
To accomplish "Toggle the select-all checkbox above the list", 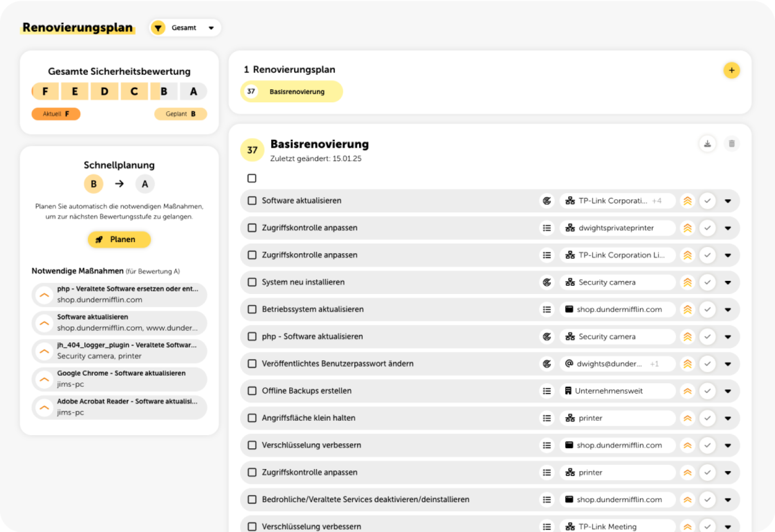I will pyautogui.click(x=252, y=178).
